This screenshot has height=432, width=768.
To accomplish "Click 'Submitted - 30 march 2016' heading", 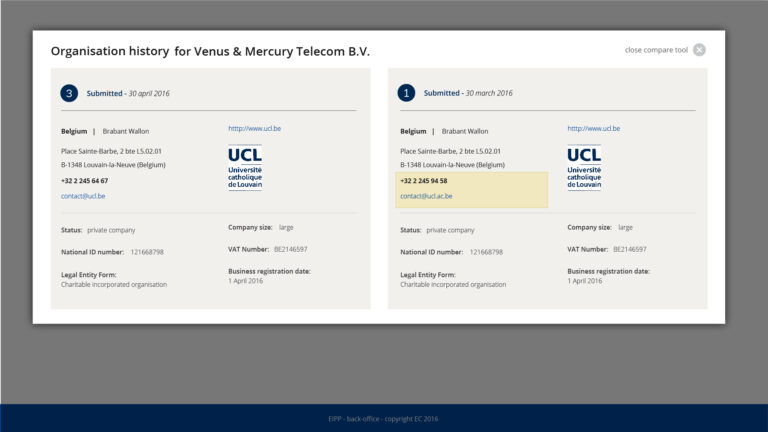I will pos(468,93).
